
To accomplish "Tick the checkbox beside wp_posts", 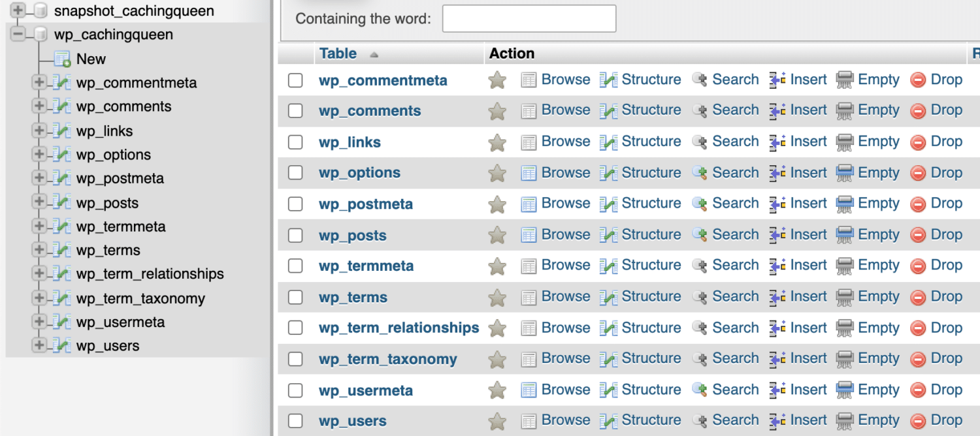I will point(295,234).
